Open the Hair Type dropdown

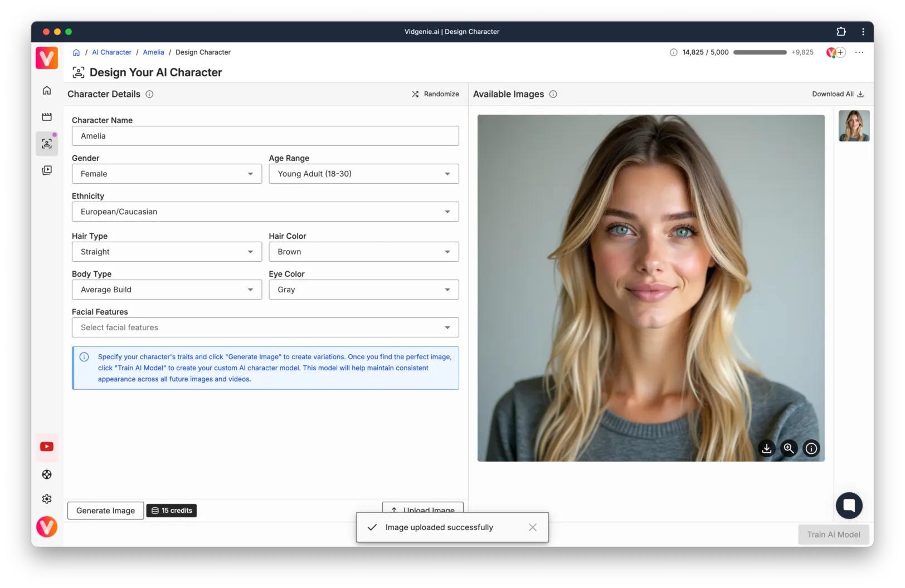click(x=167, y=252)
